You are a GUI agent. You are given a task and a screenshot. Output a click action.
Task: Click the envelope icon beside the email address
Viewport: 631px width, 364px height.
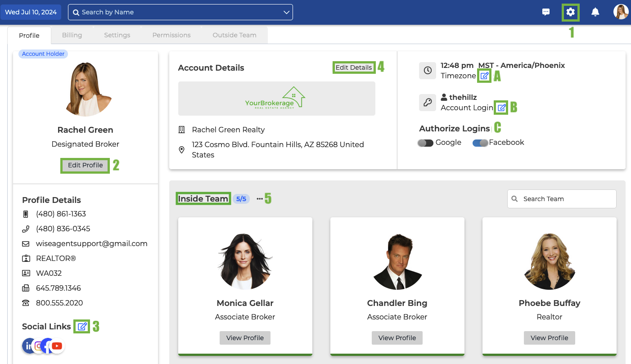(26, 244)
